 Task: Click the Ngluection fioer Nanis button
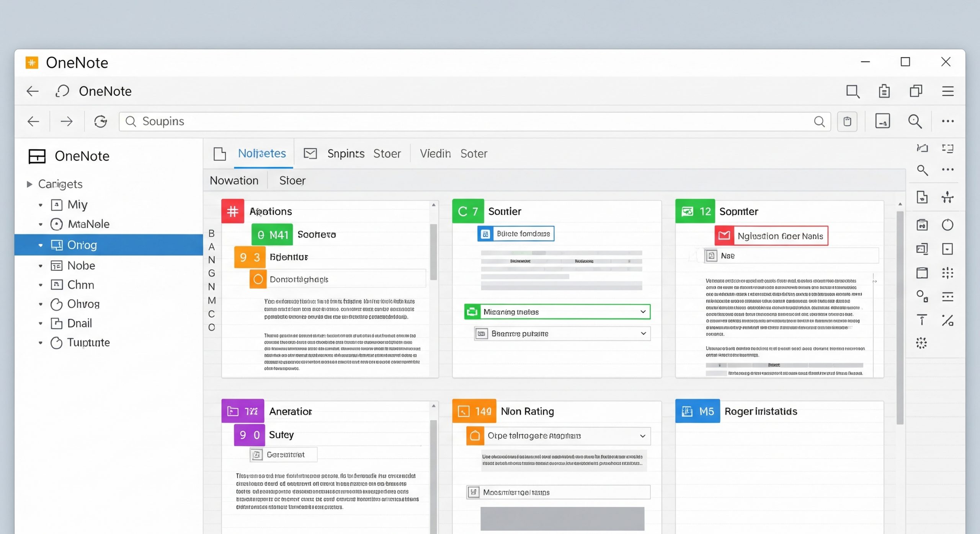click(771, 236)
